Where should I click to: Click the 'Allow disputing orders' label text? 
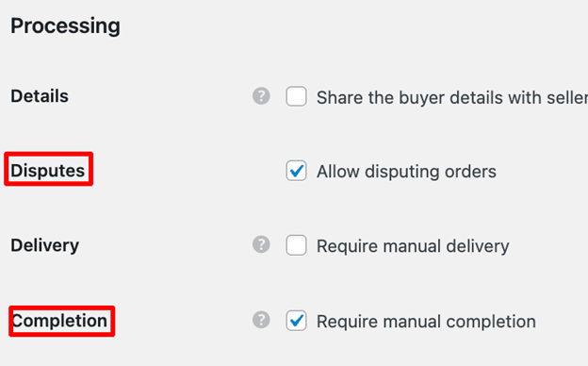[x=406, y=172]
